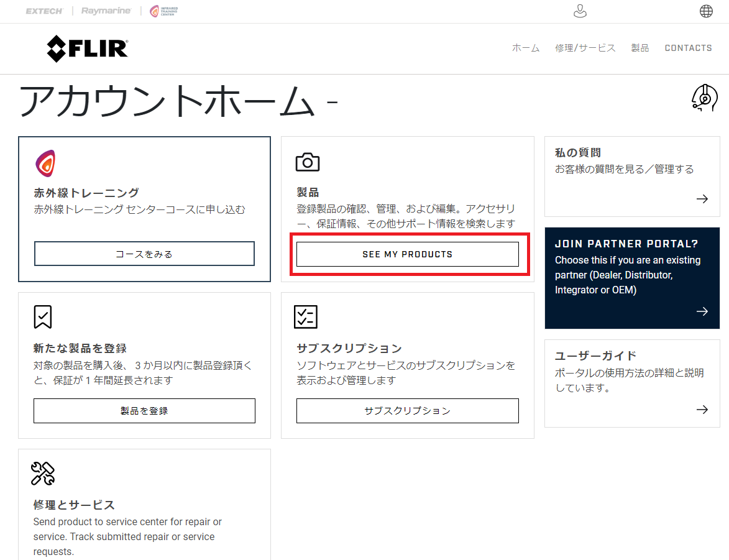Click the SEE MY PRODUCTS button

pyautogui.click(x=407, y=254)
